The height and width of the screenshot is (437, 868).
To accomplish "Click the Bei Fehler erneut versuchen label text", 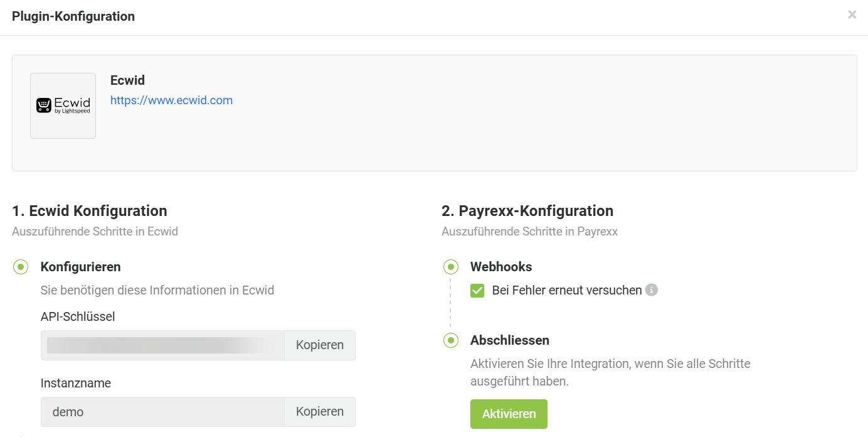I will click(567, 290).
